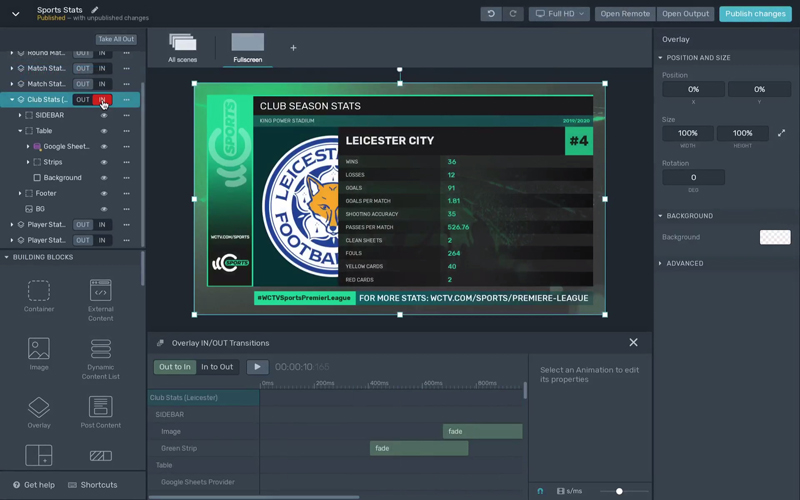Select Out to In transition tab
Image resolution: width=800 pixels, height=500 pixels.
174,367
